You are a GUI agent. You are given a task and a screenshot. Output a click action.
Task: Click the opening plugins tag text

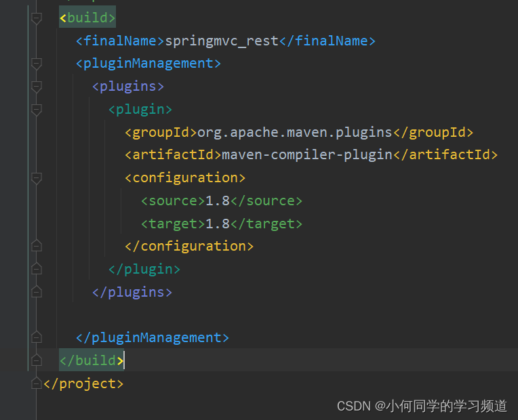(x=128, y=87)
